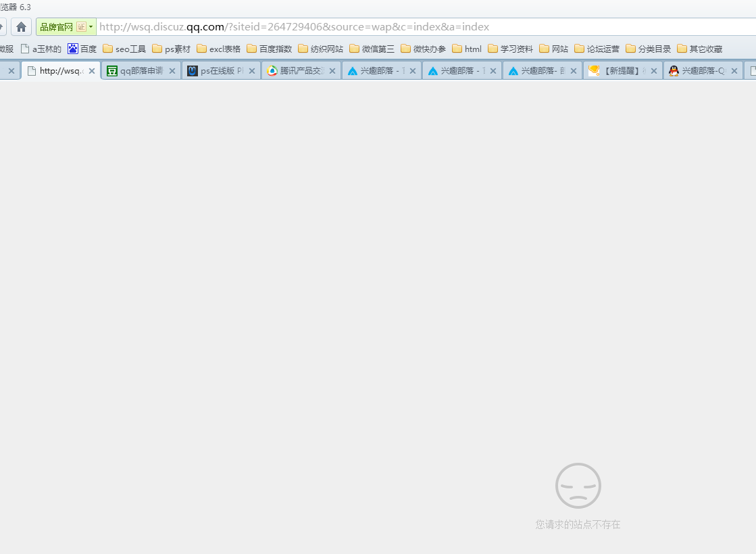The image size is (756, 554).
Task: Open the a玉林的 bookmark
Action: click(41, 49)
